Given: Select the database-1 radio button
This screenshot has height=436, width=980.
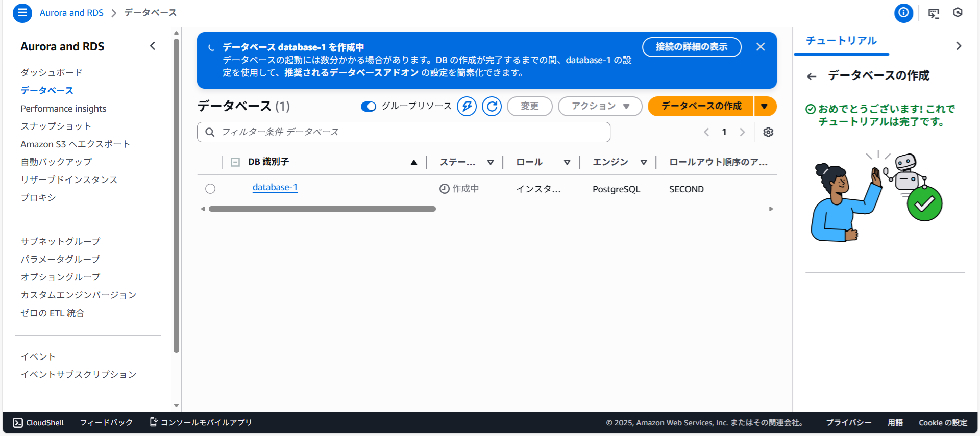Looking at the screenshot, I should pyautogui.click(x=210, y=189).
